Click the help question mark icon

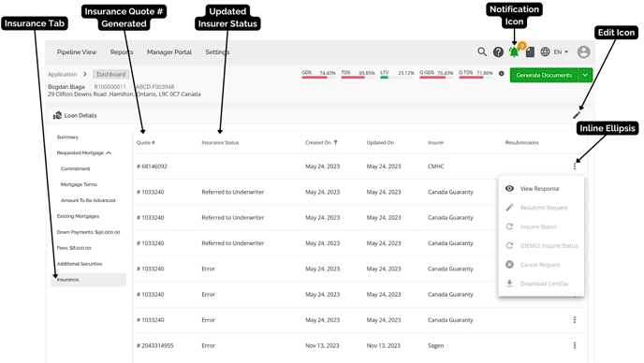(498, 52)
